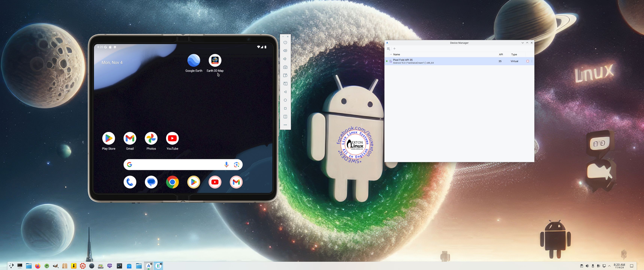Click the emulator volume down icon
Viewport: 644px width, 270px height.
[285, 59]
